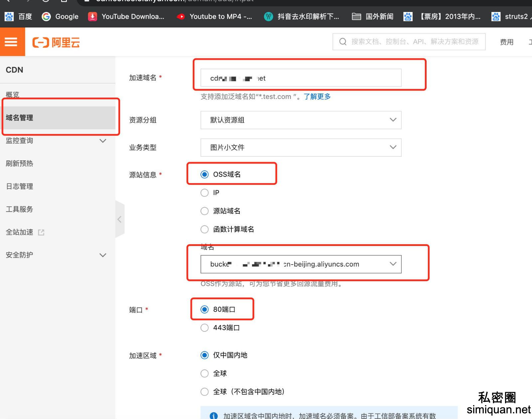This screenshot has width=532, height=419.
Task: Select the IP origin radio button
Action: click(204, 193)
